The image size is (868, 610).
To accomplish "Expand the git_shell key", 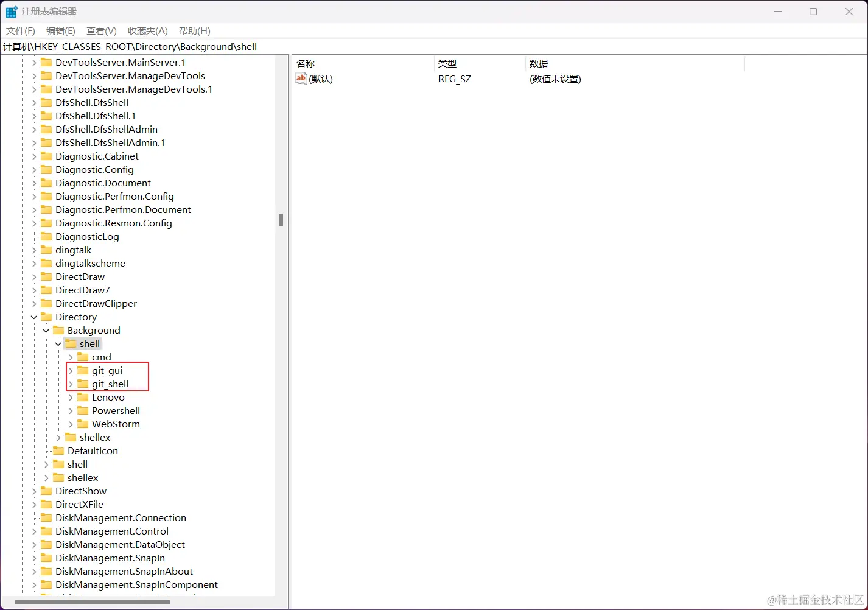I will tap(71, 384).
